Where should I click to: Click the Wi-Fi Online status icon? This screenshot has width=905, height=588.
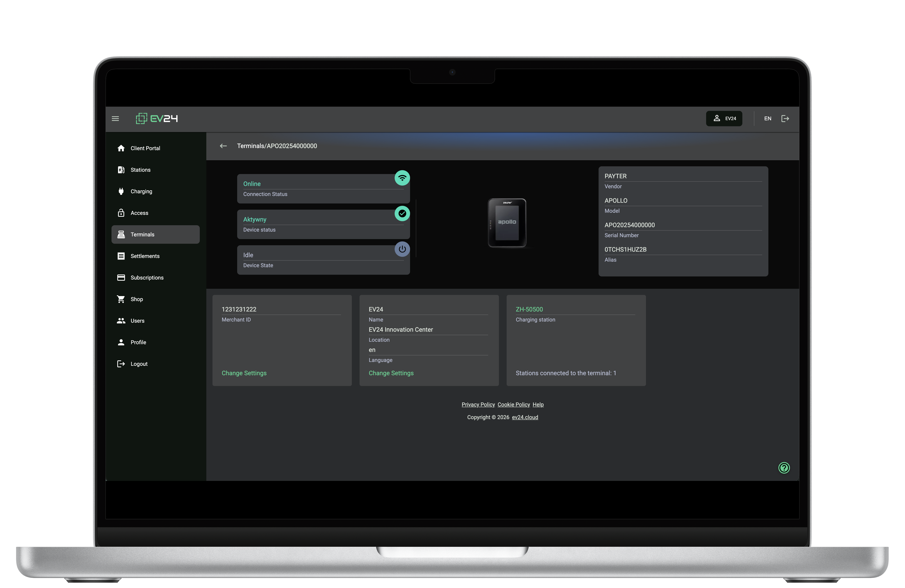tap(402, 178)
